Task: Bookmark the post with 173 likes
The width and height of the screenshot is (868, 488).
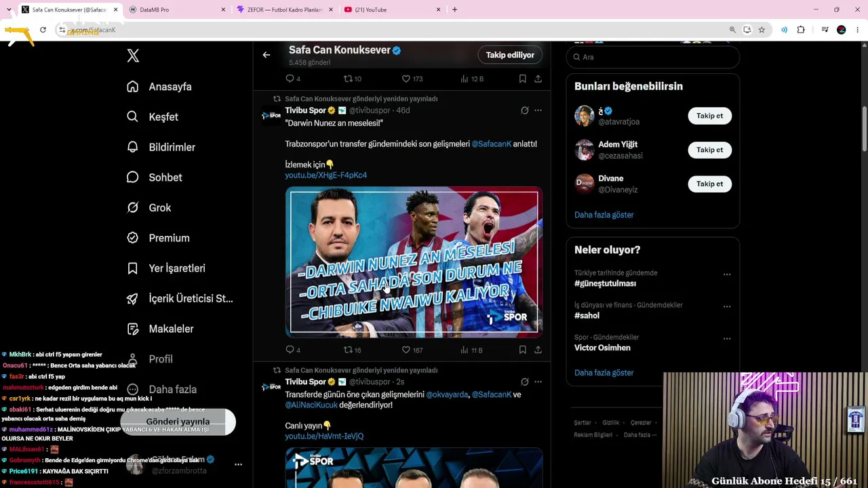Action: [x=522, y=79]
